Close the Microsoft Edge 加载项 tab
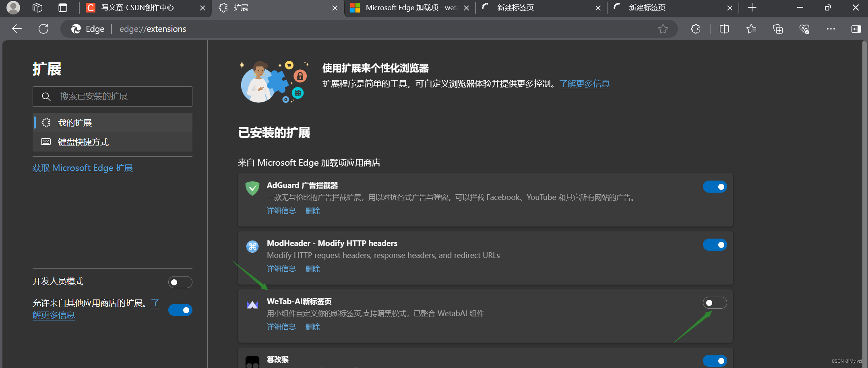The width and height of the screenshot is (868, 368). (x=466, y=8)
